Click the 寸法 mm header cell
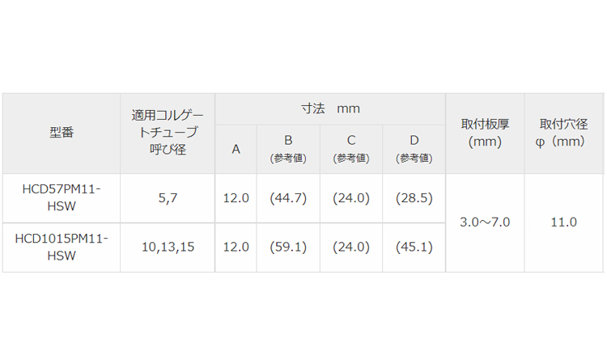 (x=330, y=108)
